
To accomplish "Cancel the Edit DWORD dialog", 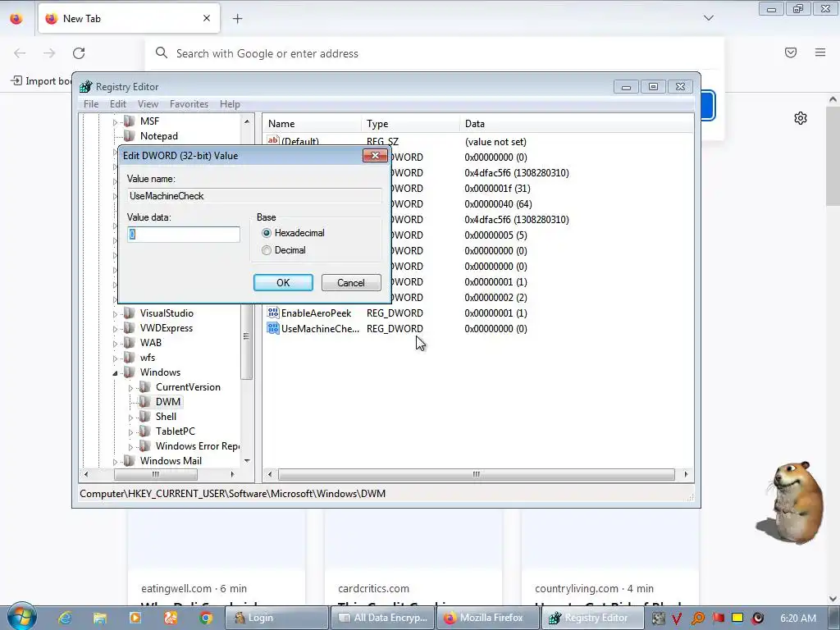I will coord(351,283).
